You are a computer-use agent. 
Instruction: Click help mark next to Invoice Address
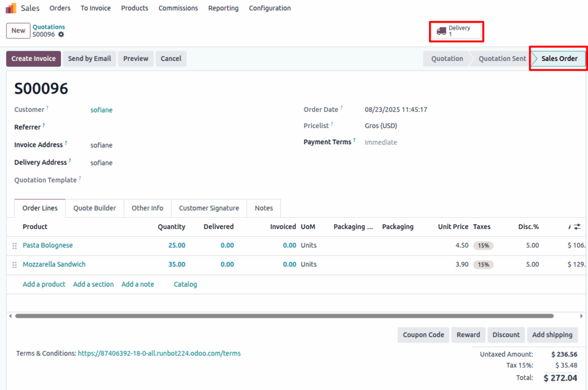point(65,143)
